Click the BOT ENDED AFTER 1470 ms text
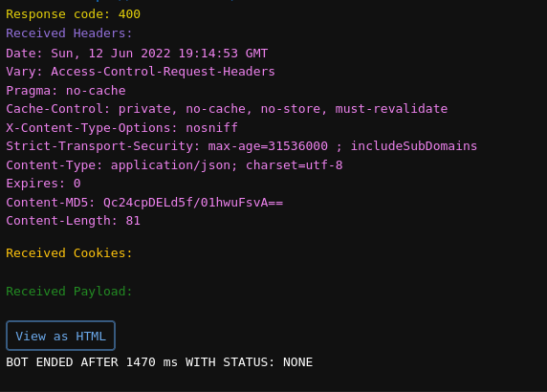The width and height of the screenshot is (547, 392). click(x=92, y=362)
